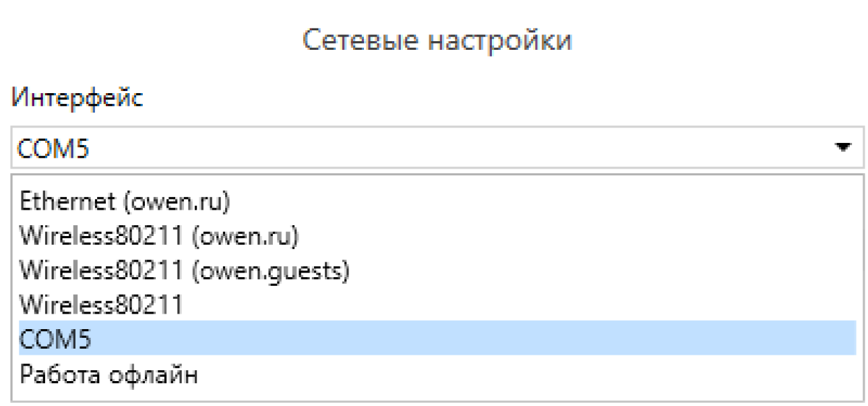The height and width of the screenshot is (406, 868).
Task: Select the last entry, Работа офлайн
Action: tap(108, 374)
